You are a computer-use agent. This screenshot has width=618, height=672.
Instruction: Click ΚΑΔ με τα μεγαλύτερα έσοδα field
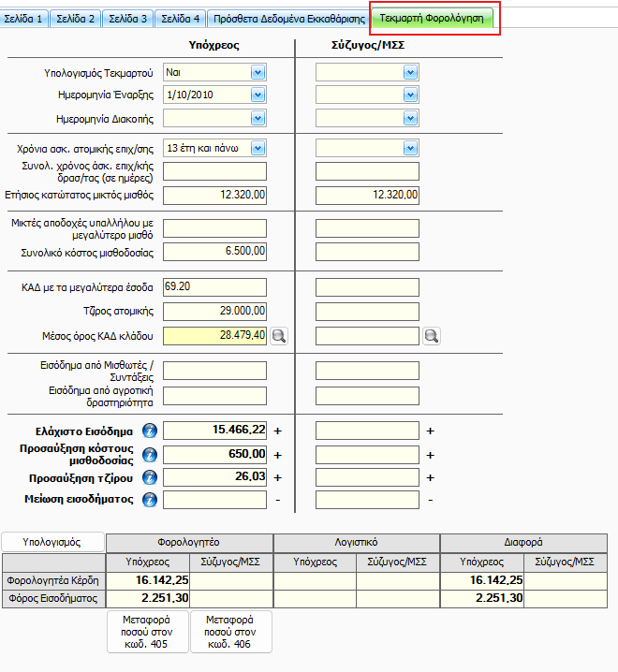[214, 286]
